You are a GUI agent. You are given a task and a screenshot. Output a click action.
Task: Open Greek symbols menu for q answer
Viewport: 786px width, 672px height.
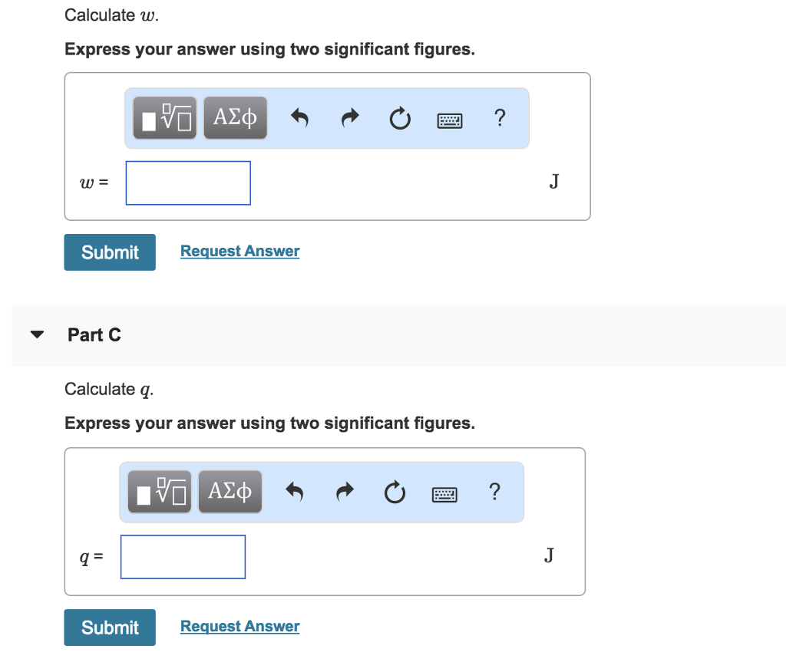(x=230, y=492)
